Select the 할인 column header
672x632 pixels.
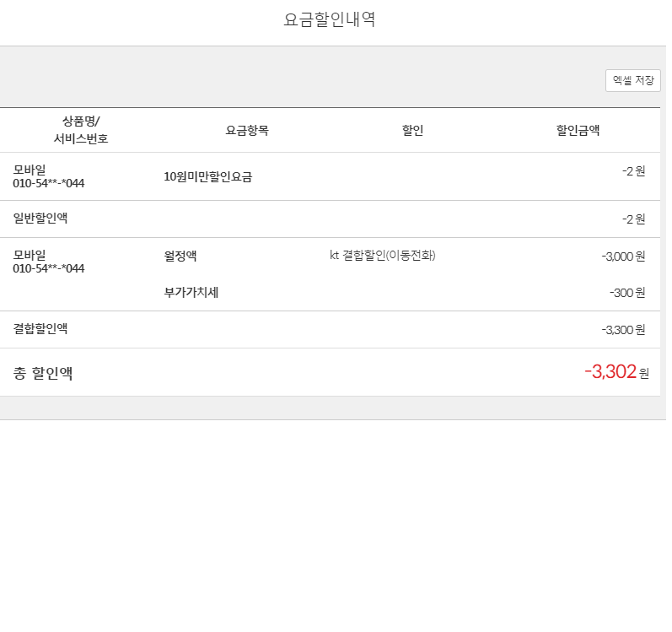(412, 131)
